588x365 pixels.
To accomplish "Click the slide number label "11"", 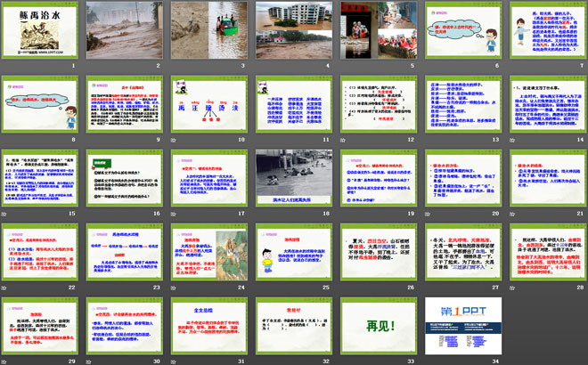I will point(326,140).
